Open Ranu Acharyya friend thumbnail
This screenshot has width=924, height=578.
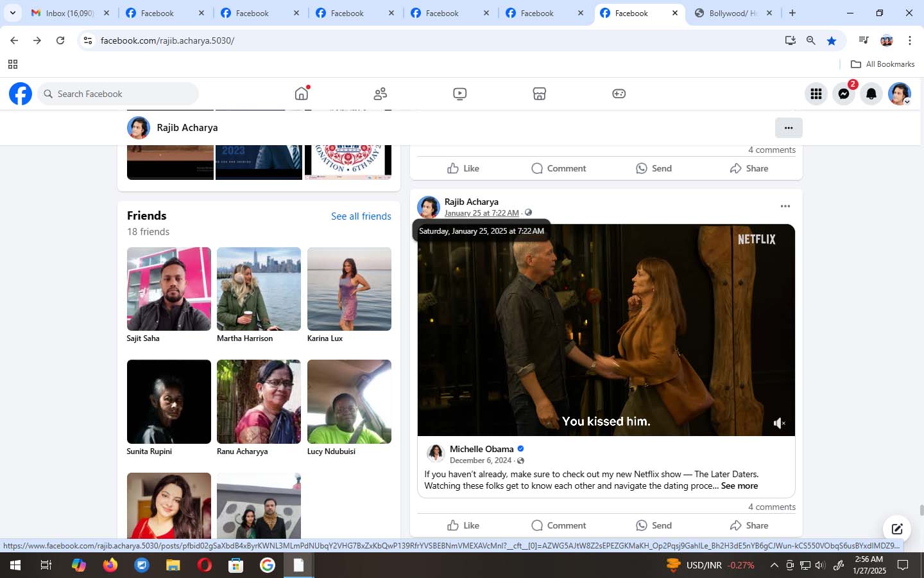coord(259,401)
